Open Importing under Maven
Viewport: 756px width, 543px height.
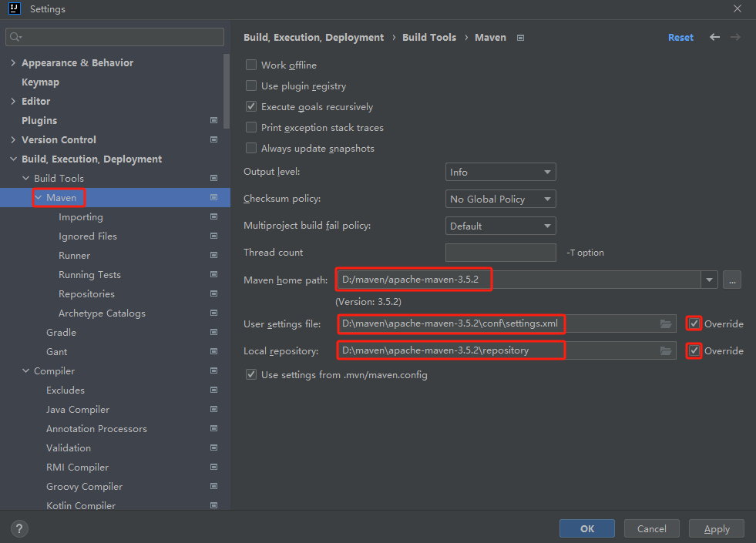point(80,216)
